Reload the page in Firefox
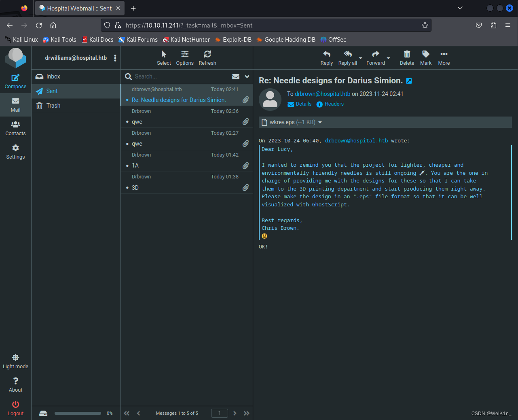518x420 pixels. click(39, 25)
